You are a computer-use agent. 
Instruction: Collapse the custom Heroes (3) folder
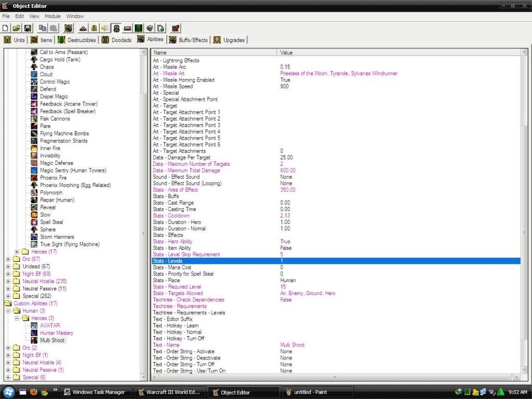pyautogui.click(x=17, y=318)
